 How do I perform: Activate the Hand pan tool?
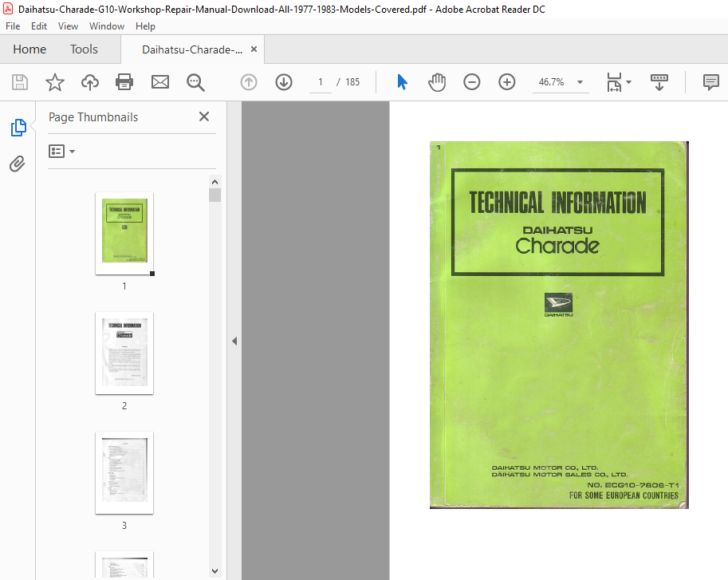click(x=436, y=82)
